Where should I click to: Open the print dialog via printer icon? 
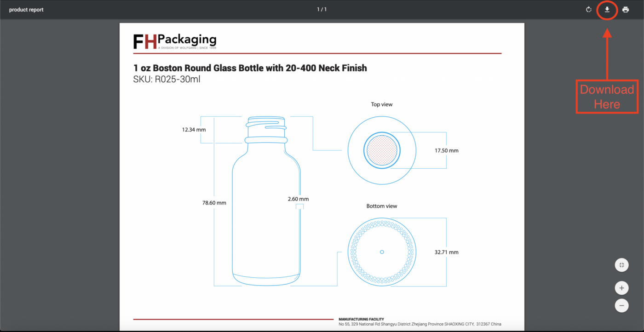[626, 9]
